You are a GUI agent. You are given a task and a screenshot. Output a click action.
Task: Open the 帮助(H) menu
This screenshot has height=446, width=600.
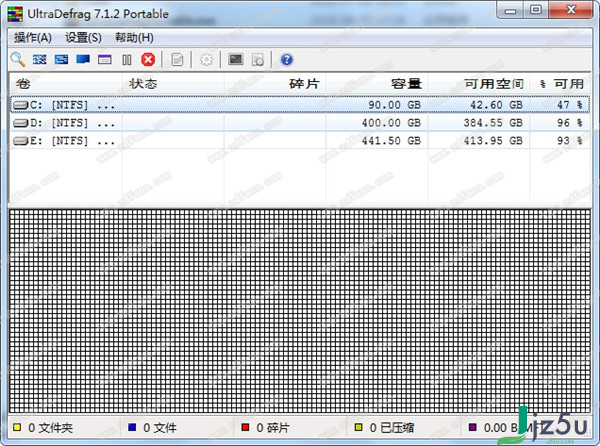coord(134,37)
